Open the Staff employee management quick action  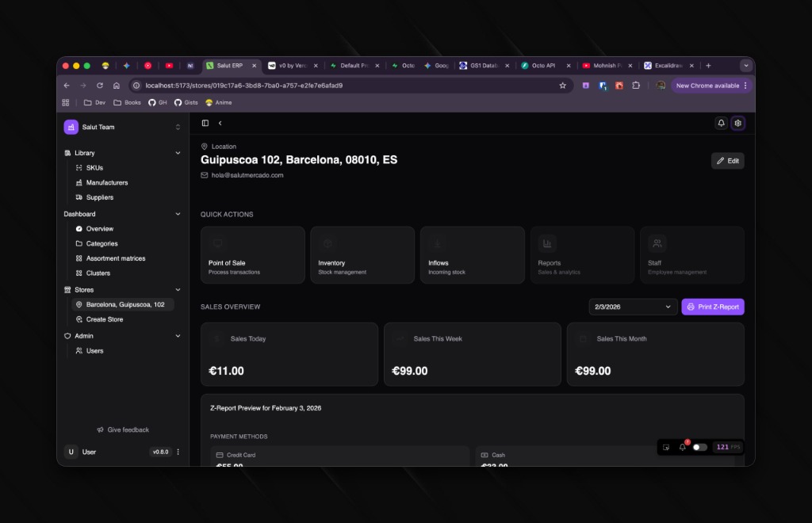(x=691, y=254)
